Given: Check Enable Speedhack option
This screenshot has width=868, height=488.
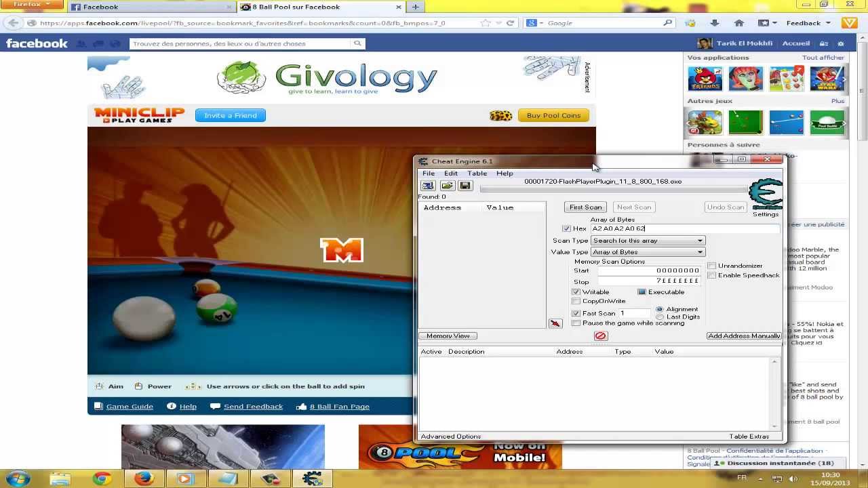Looking at the screenshot, I should click(711, 275).
